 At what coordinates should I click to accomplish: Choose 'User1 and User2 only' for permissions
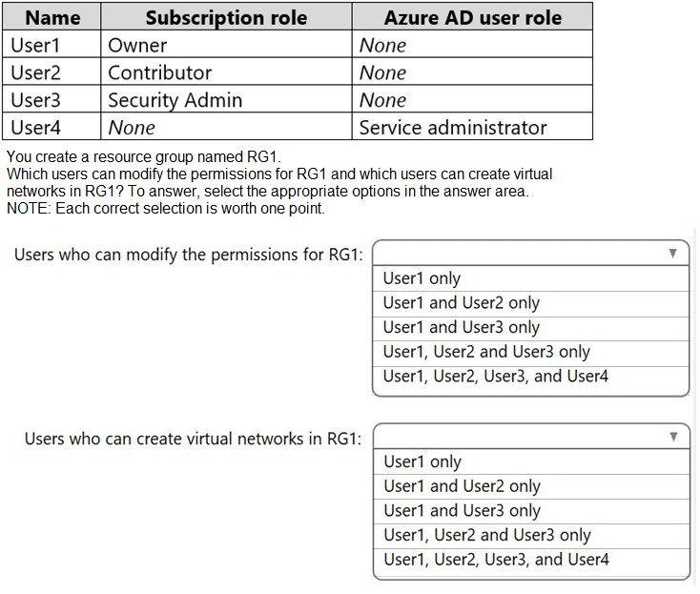tap(530, 303)
